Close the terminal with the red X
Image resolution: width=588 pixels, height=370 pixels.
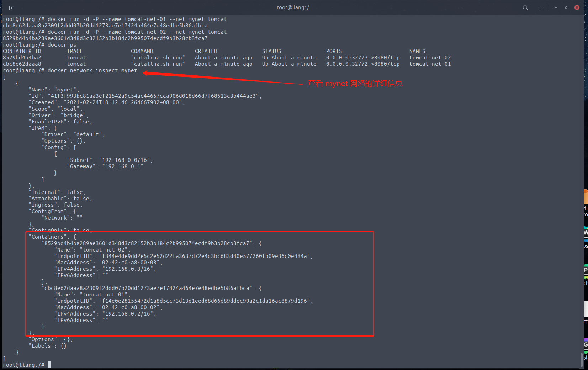(577, 7)
